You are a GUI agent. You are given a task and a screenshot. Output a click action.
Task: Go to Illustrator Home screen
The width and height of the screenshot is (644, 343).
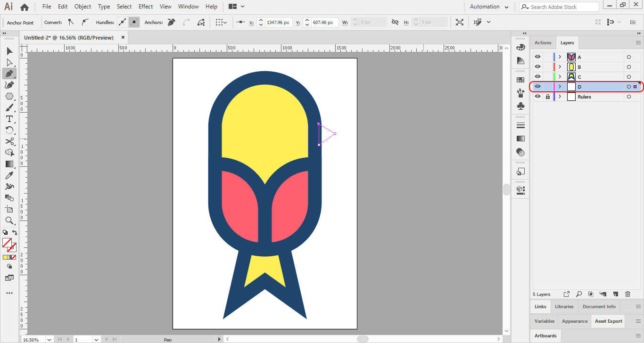click(x=25, y=7)
